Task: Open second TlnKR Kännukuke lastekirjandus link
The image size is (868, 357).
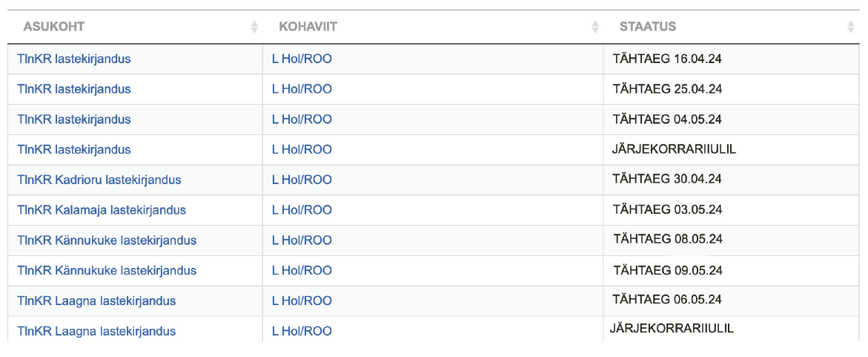Action: [x=107, y=270]
